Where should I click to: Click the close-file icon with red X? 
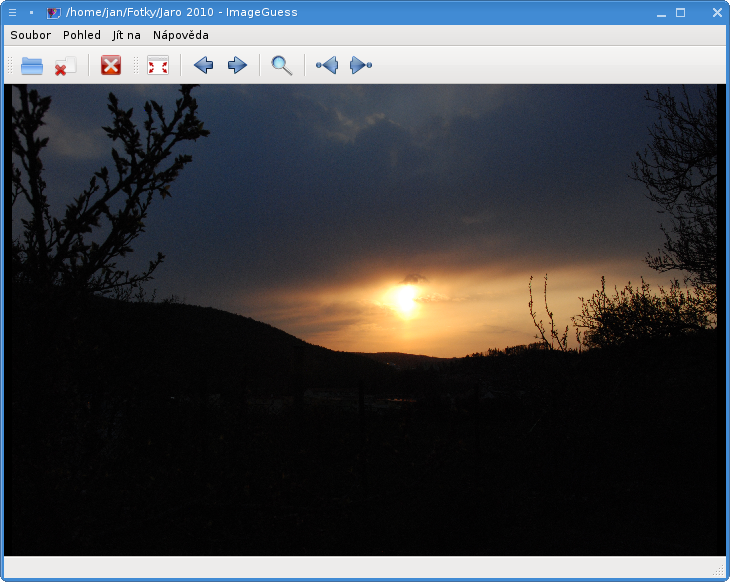click(66, 66)
